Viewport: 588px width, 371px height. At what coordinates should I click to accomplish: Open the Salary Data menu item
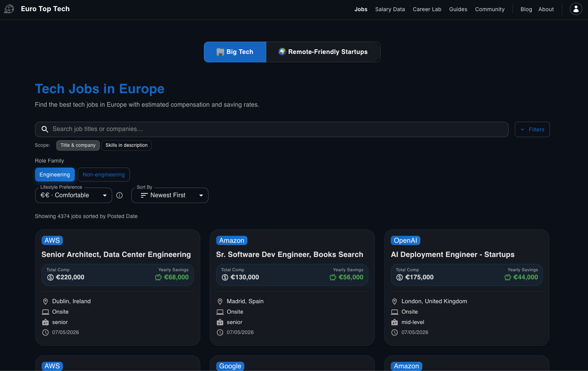click(390, 9)
